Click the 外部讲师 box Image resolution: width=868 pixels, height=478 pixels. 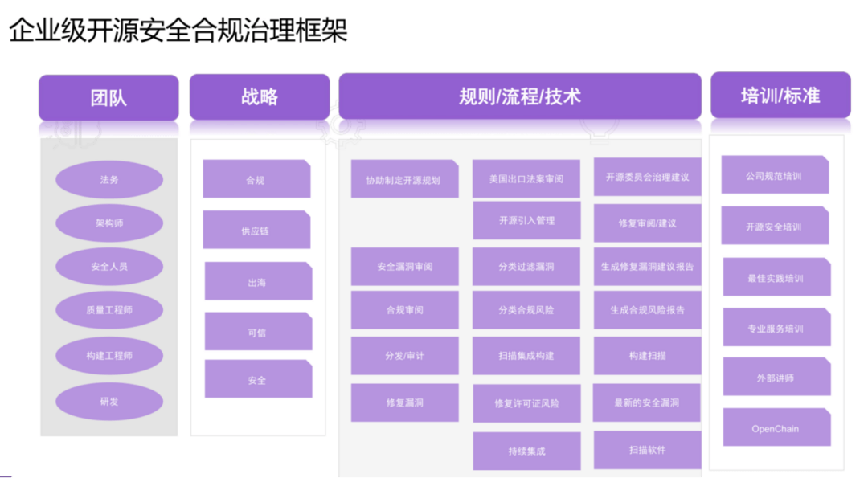point(776,377)
